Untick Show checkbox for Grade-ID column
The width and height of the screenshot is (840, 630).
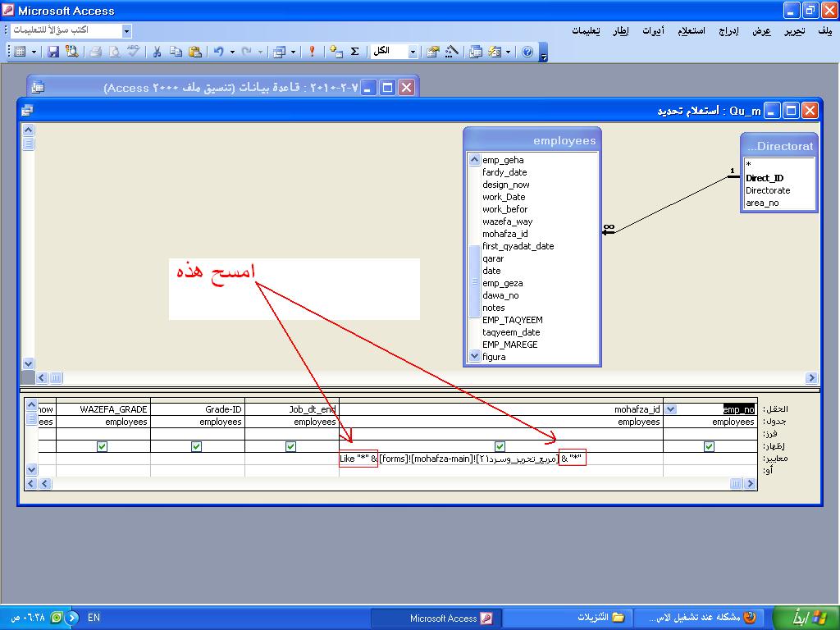click(x=196, y=446)
